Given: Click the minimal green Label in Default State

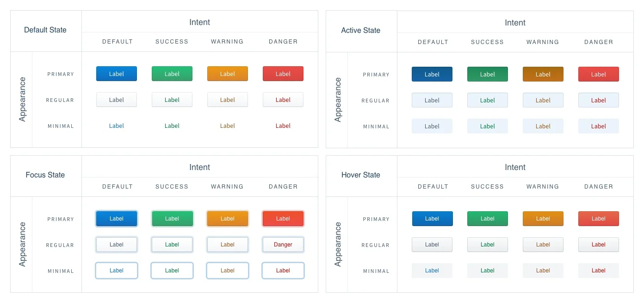Looking at the screenshot, I should click(x=172, y=126).
